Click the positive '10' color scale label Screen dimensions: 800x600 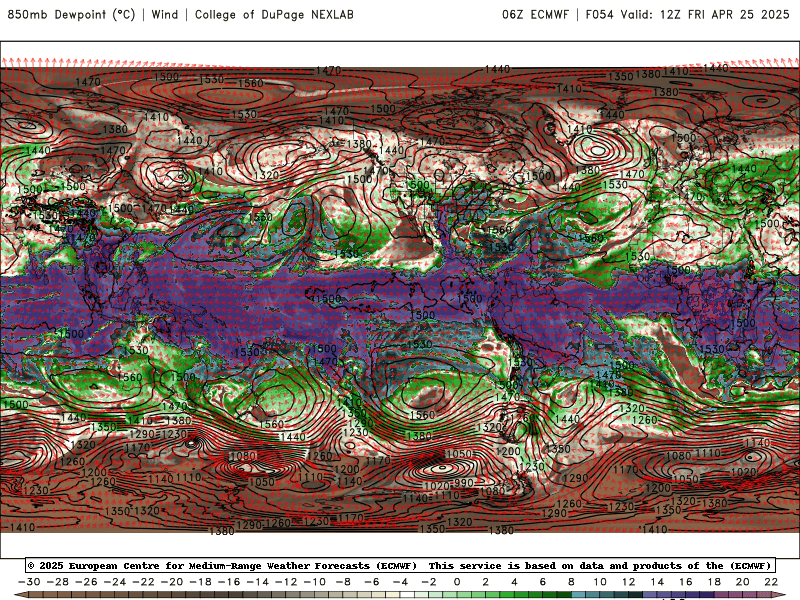(600, 582)
